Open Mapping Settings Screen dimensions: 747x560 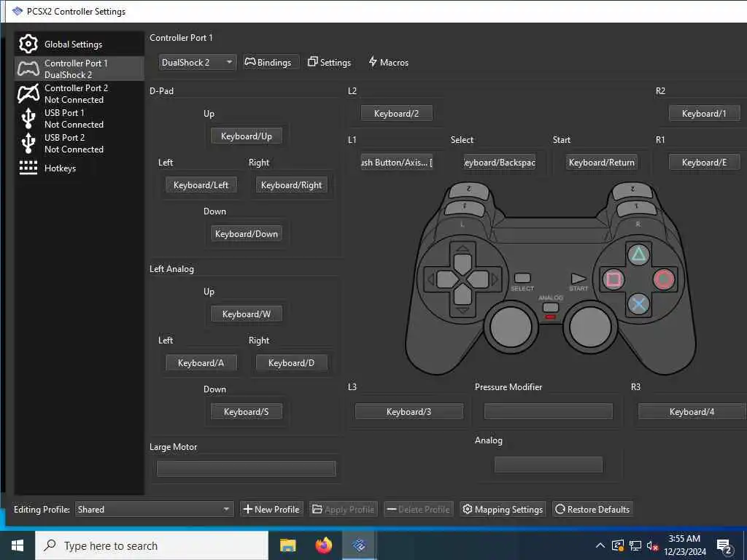(x=503, y=509)
